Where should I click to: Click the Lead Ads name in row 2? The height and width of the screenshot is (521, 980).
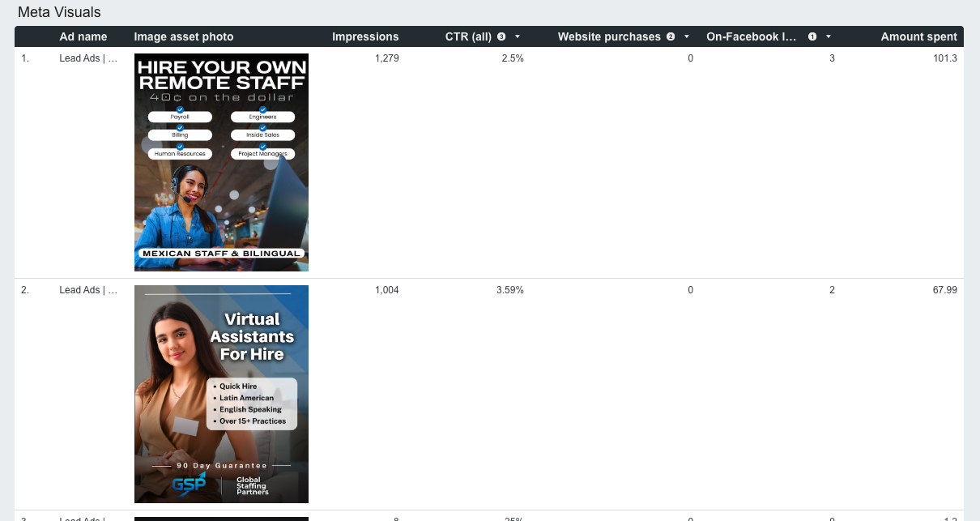[x=87, y=289]
